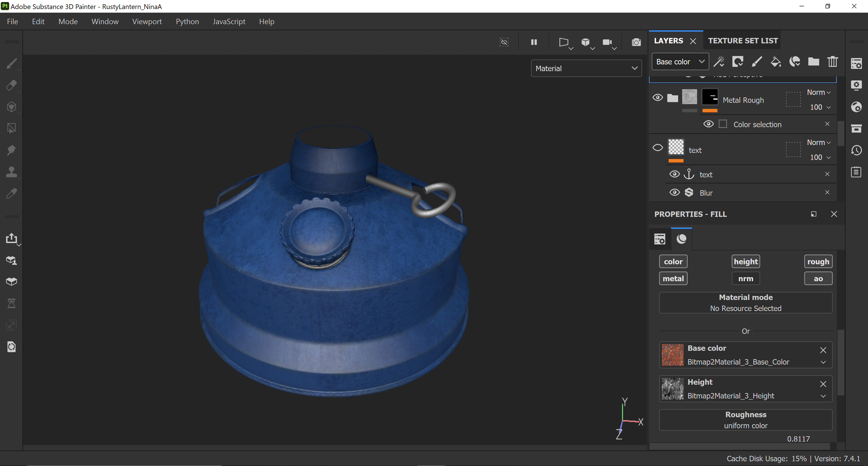The height and width of the screenshot is (466, 868).
Task: Open the Material viewport mode dropdown
Action: point(586,68)
